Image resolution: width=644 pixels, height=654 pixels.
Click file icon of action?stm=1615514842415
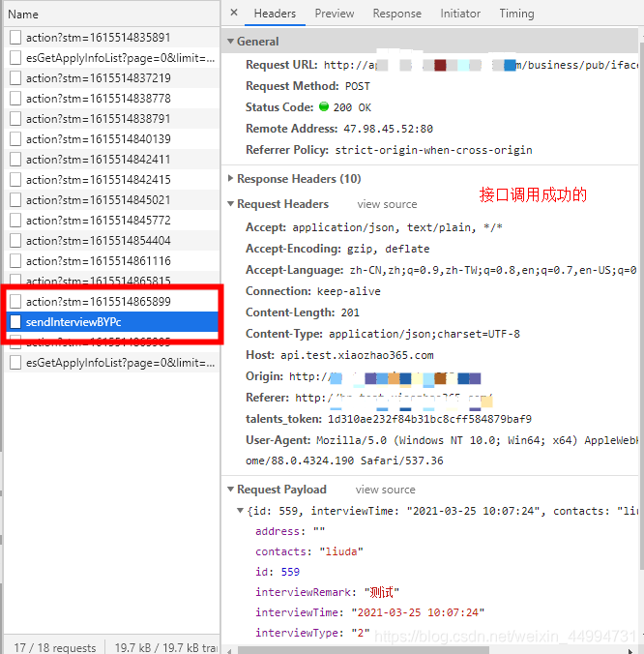click(15, 180)
